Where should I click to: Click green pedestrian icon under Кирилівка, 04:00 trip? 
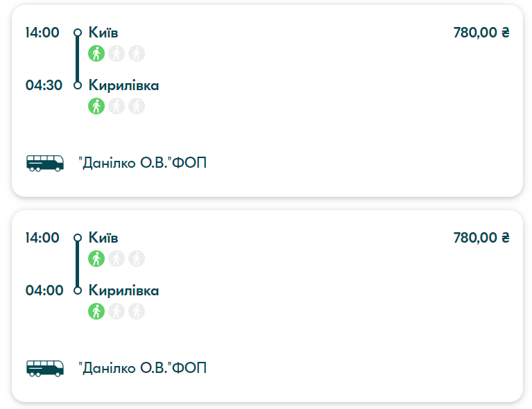(96, 311)
